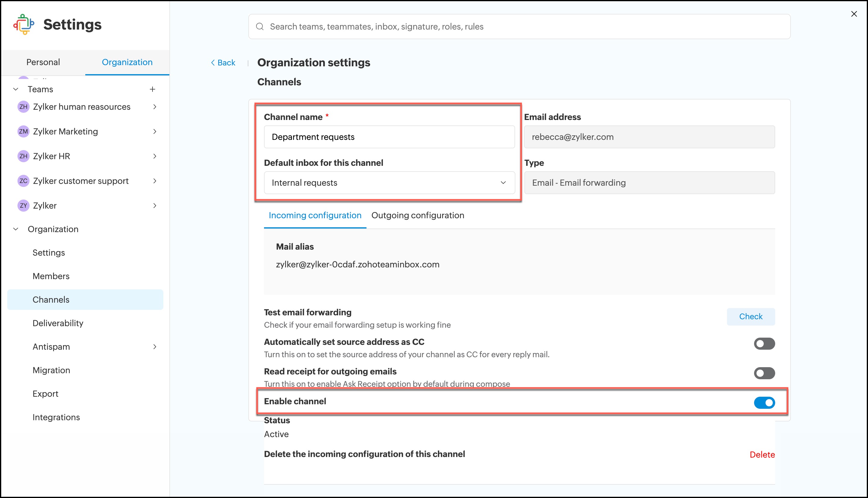Click the ZY avatar for Zylker team

point(23,206)
